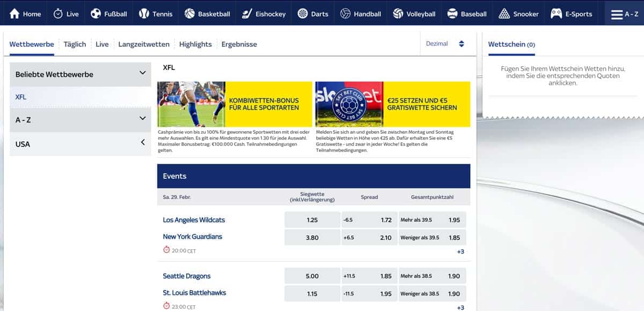Open the A - Z hamburger menu

[624, 15]
